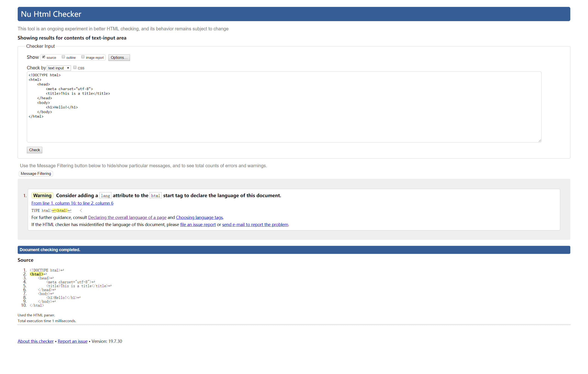
Task: Click the Message Filtering button
Action: pos(36,173)
